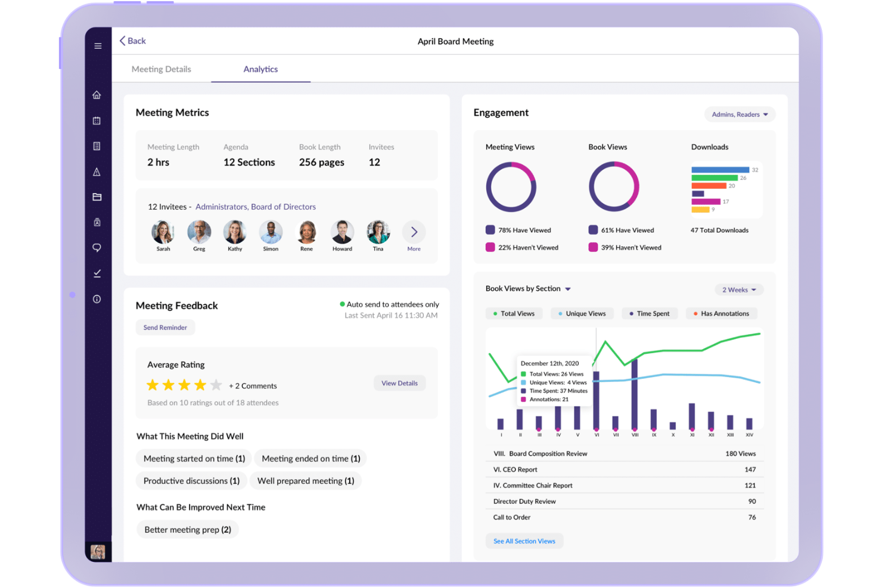Expand the 2 Weeks time range dropdown
Image resolution: width=882 pixels, height=588 pixels.
[738, 290]
